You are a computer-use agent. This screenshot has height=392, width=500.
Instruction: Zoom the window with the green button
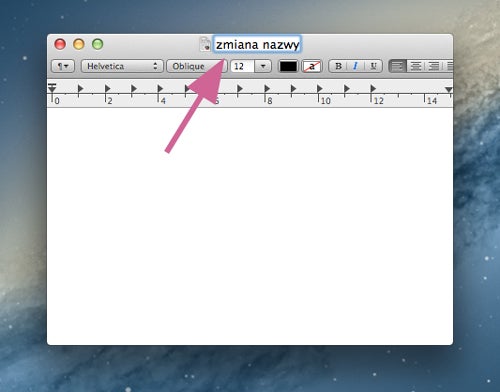(x=98, y=44)
